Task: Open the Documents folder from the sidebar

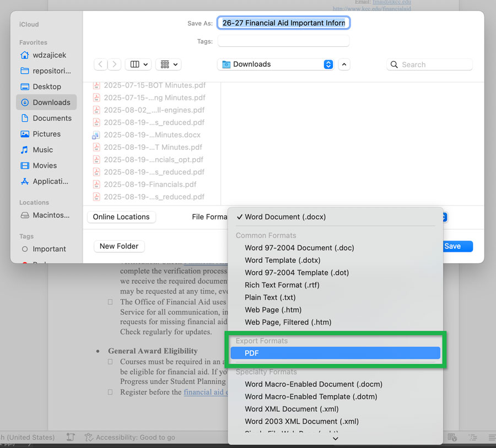Action: [51, 118]
